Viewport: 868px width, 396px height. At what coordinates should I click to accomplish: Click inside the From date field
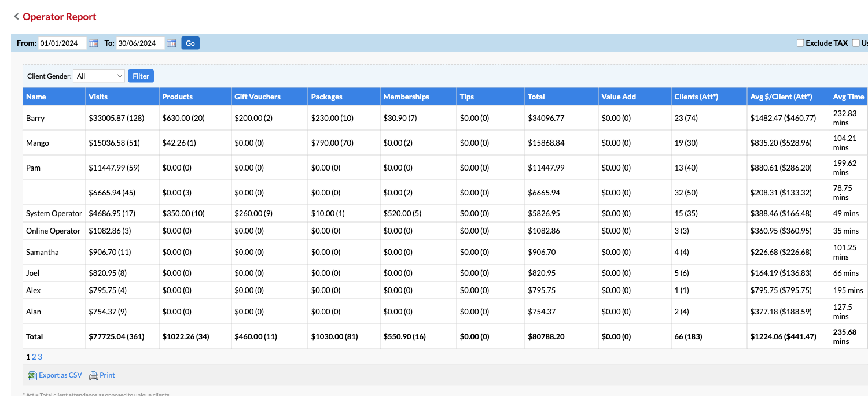pos(62,43)
